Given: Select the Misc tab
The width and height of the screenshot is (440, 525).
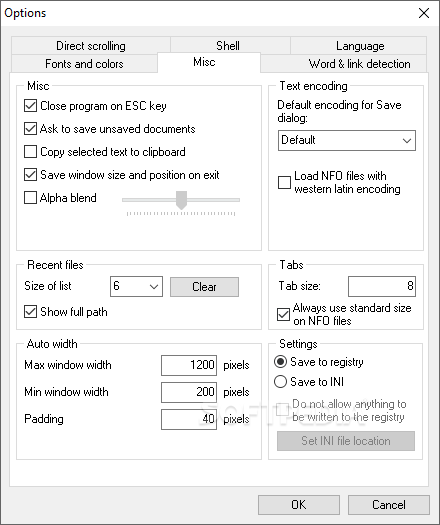Looking at the screenshot, I should pos(209,62).
